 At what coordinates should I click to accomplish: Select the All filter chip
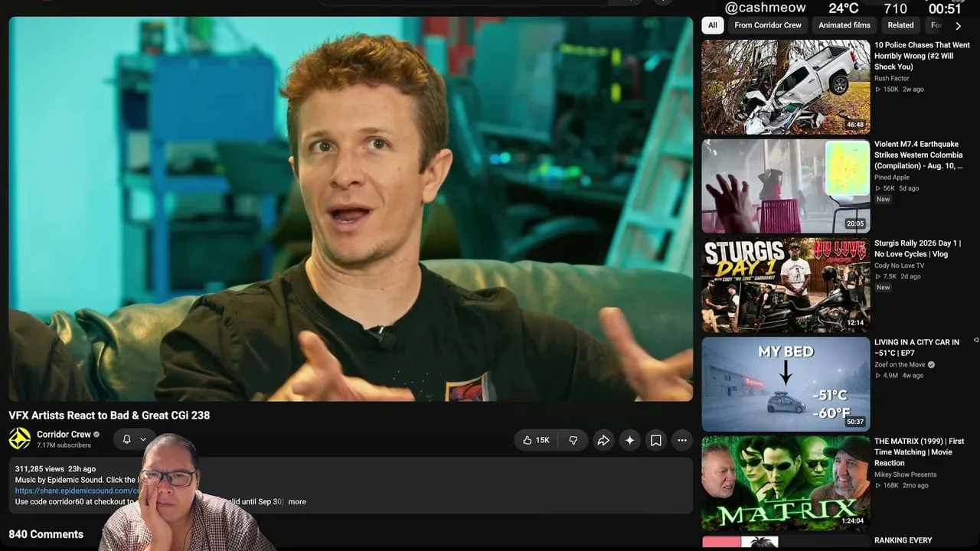coord(713,25)
